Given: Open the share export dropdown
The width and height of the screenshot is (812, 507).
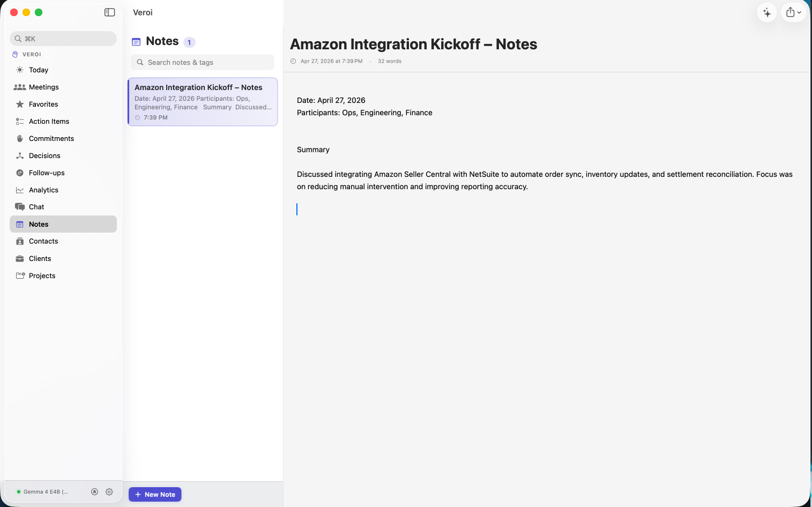Looking at the screenshot, I should click(x=793, y=12).
